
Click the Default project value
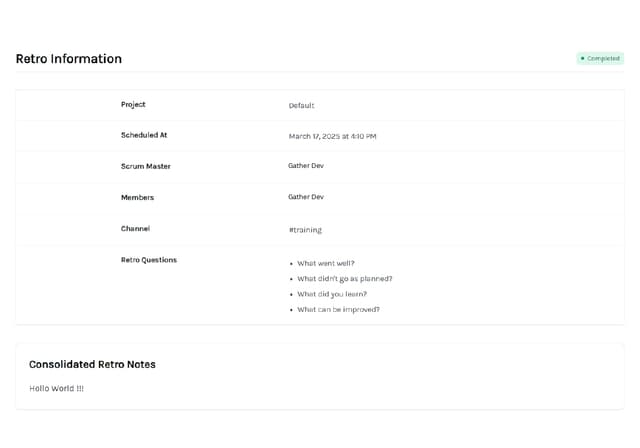301,105
